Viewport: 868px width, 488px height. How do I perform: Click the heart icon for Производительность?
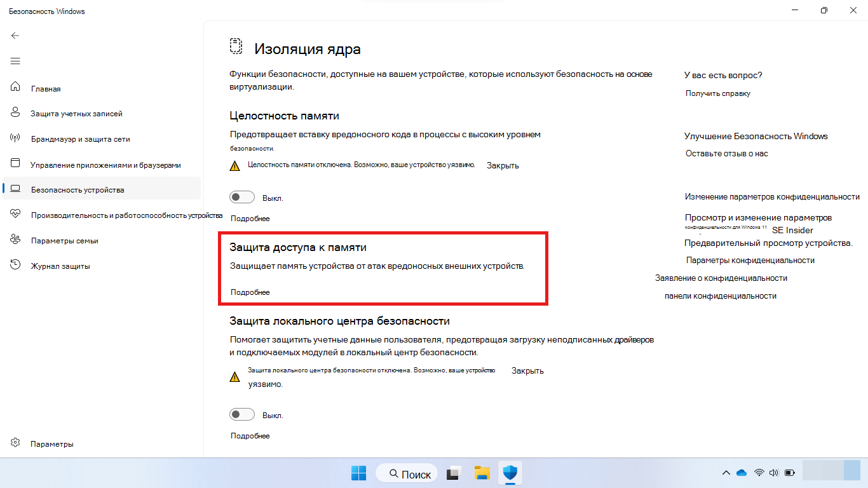[x=16, y=215]
